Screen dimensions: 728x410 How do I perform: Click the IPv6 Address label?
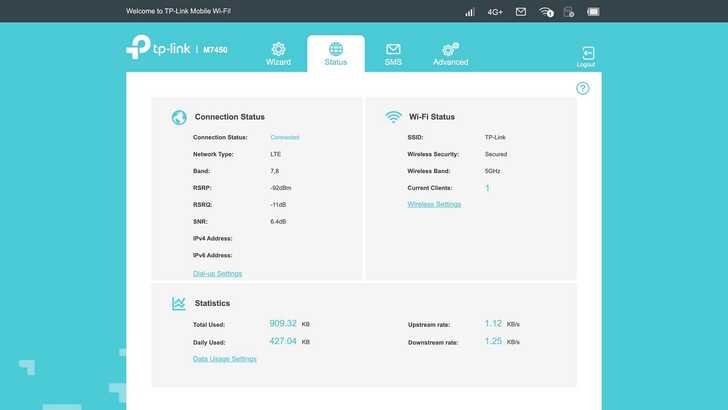pyautogui.click(x=212, y=255)
